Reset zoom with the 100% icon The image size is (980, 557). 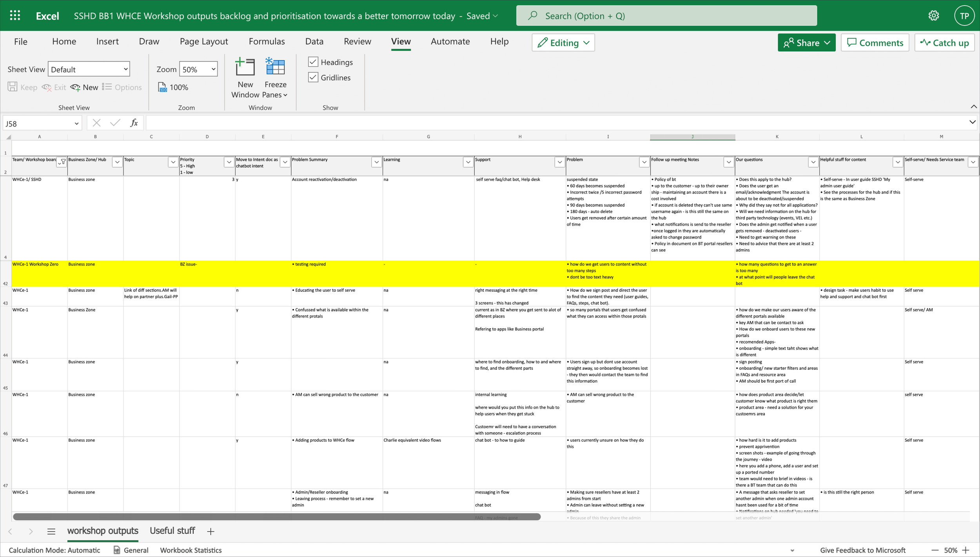163,87
